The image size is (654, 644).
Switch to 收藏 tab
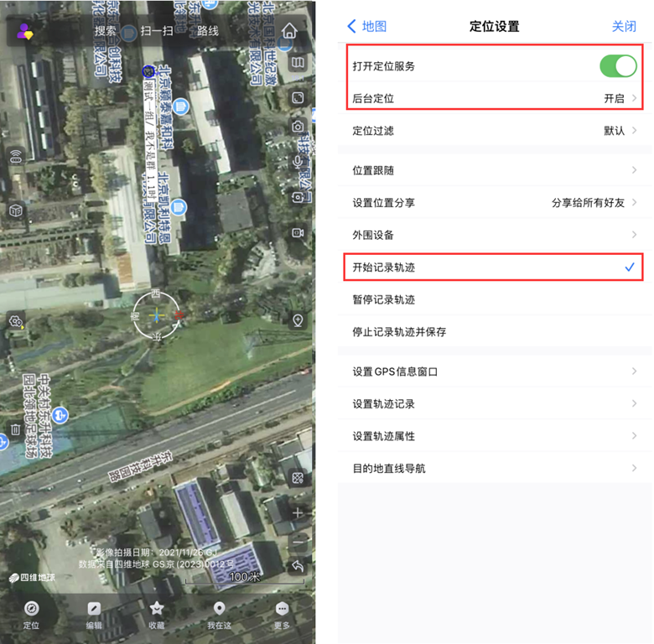click(156, 615)
